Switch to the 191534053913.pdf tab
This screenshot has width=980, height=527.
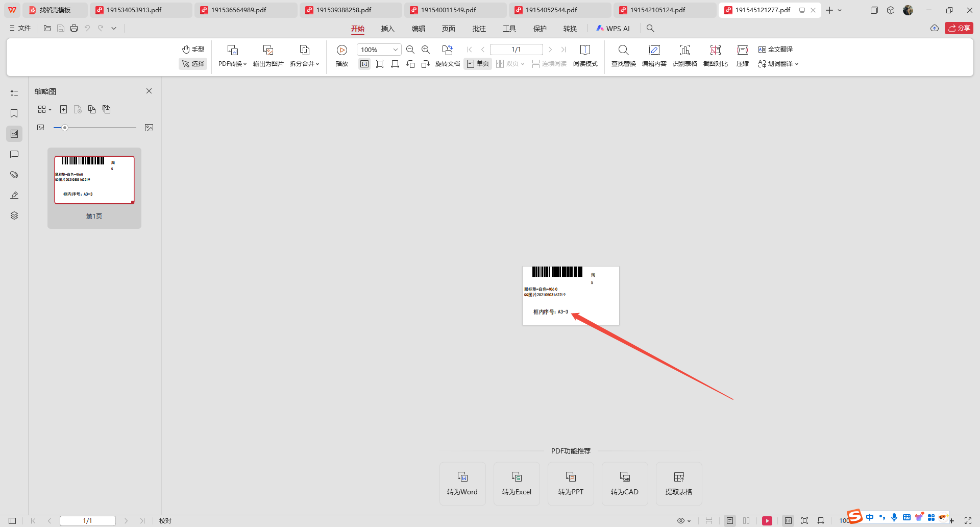click(140, 10)
